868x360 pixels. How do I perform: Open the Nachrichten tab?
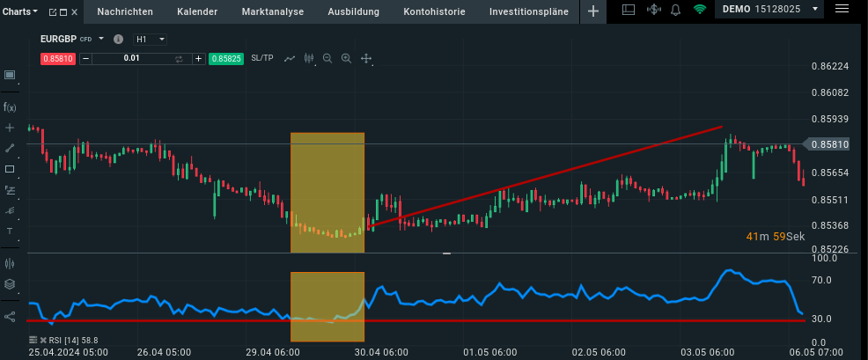click(125, 11)
